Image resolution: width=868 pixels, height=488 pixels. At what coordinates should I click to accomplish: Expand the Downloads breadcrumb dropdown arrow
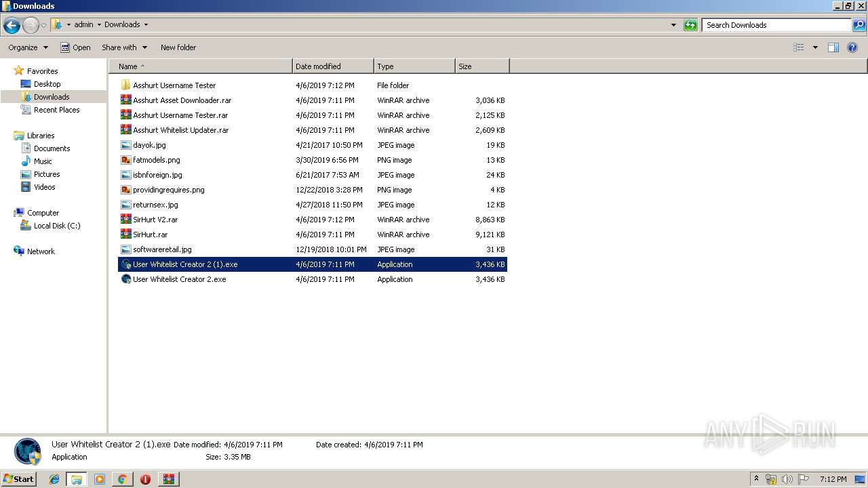click(146, 25)
